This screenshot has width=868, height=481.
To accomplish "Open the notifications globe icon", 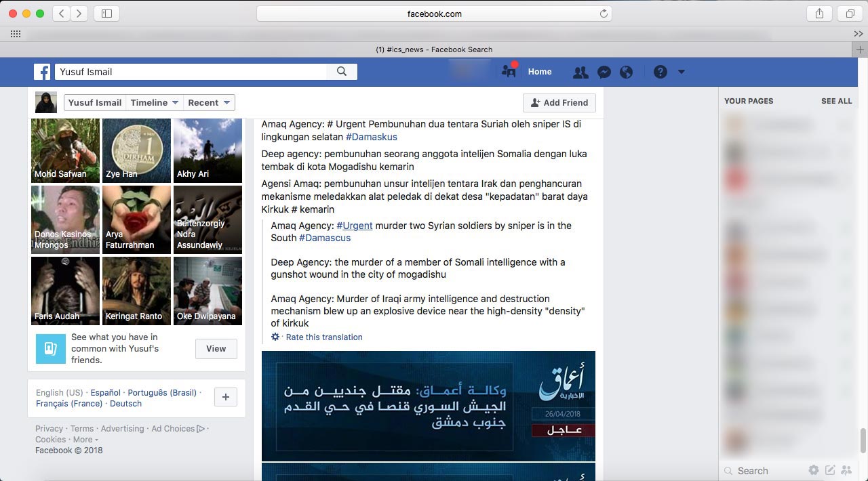I will 626,72.
